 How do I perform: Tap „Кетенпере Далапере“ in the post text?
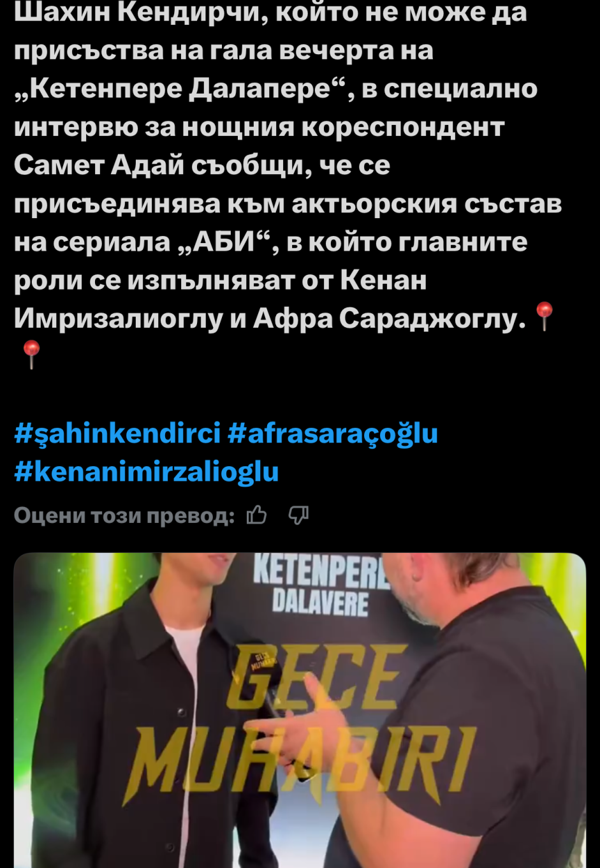tap(184, 89)
